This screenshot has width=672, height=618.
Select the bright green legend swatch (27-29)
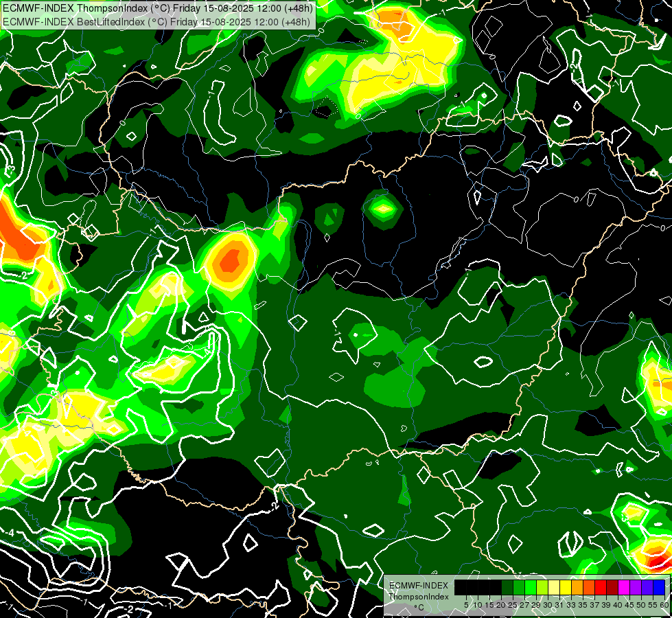tap(531, 587)
